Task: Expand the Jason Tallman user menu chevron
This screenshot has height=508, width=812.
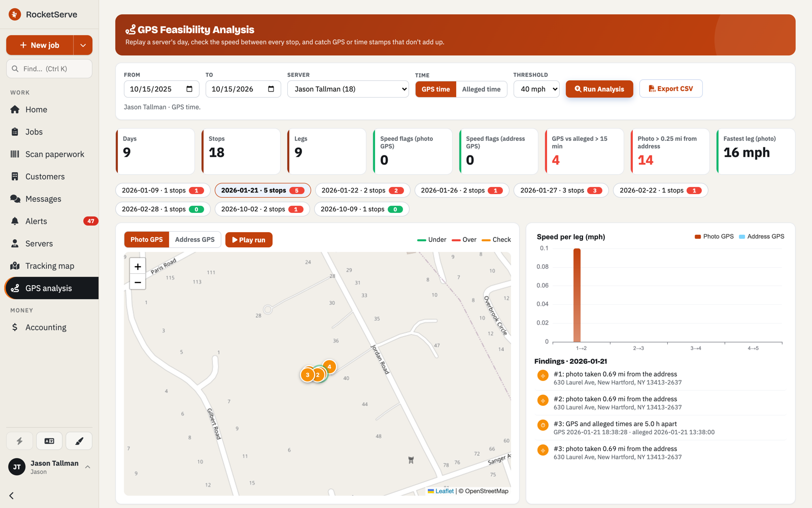Action: pos(88,467)
